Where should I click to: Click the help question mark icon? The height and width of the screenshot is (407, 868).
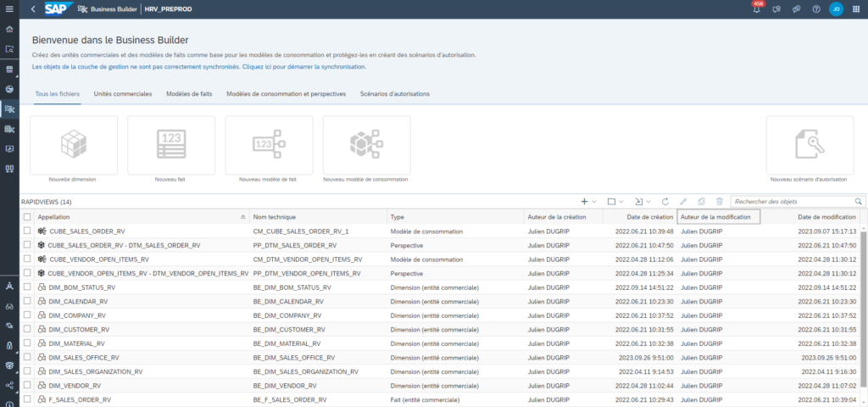[x=815, y=9]
